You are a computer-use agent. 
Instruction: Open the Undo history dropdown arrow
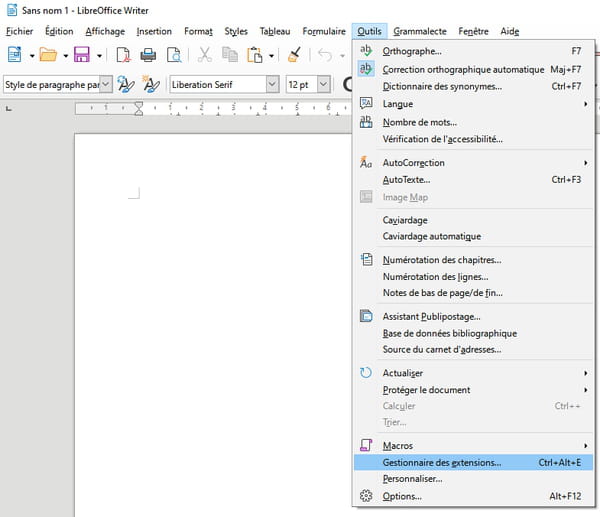click(342, 56)
